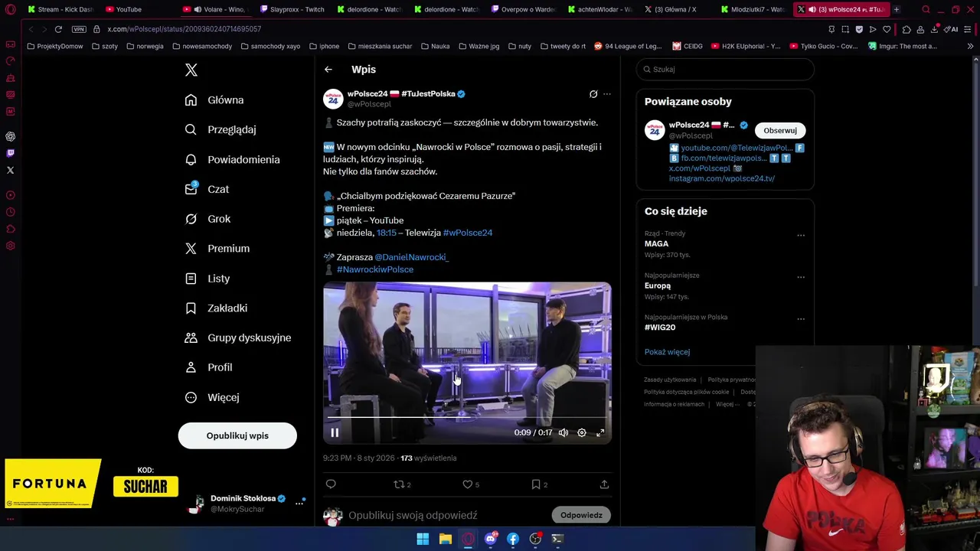Open Discord from taskbar
This screenshot has height=551, width=980.
coord(491,539)
